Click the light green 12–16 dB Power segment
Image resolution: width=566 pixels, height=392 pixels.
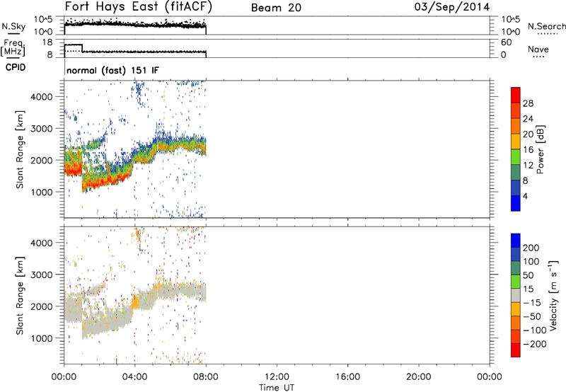[x=516, y=156]
